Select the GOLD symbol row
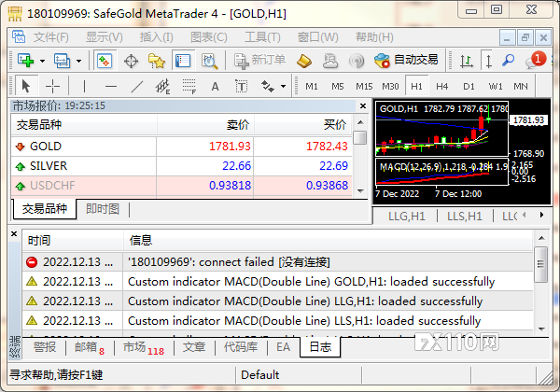This screenshot has height=392, width=560. [181, 146]
